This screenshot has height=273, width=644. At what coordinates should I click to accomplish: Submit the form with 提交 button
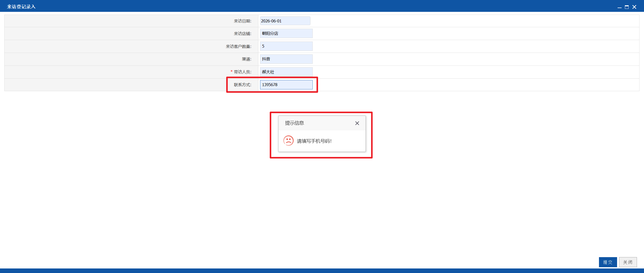(608, 262)
